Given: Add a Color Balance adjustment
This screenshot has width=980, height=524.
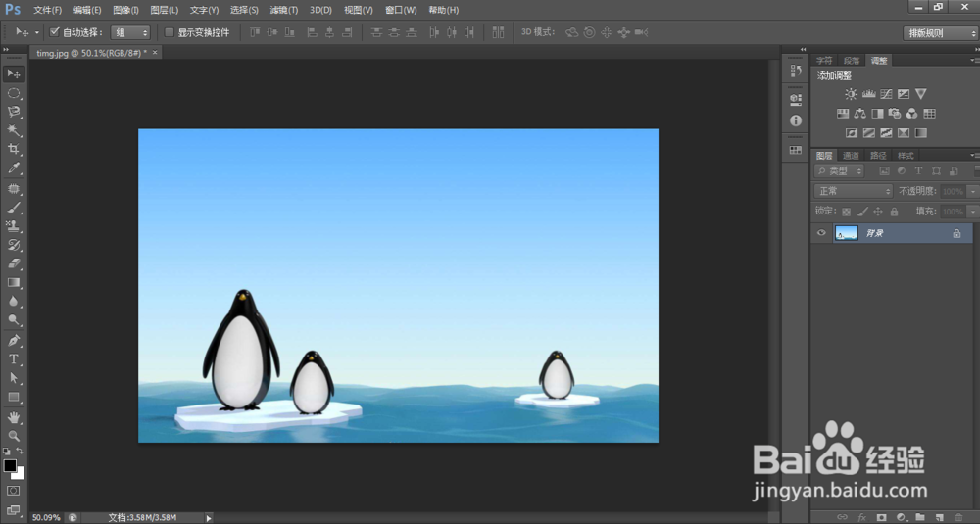Looking at the screenshot, I should (860, 113).
